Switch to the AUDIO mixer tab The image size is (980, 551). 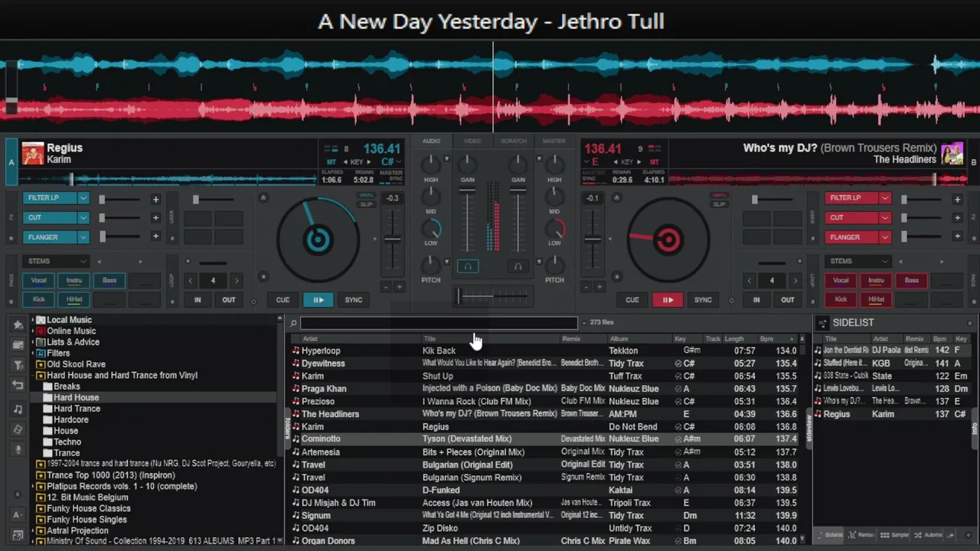coord(431,141)
